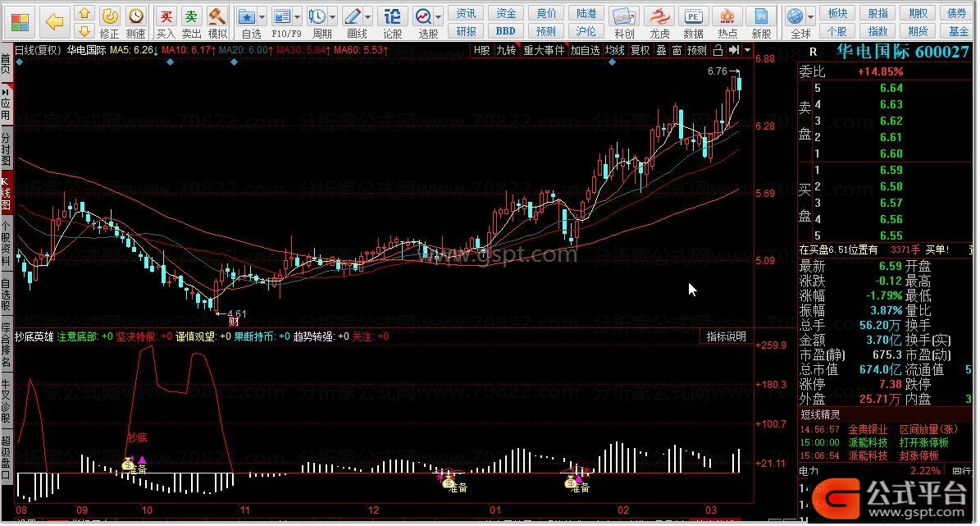Toggle 均线 moving averages display
Screen dimensions: 980x526
click(615, 50)
